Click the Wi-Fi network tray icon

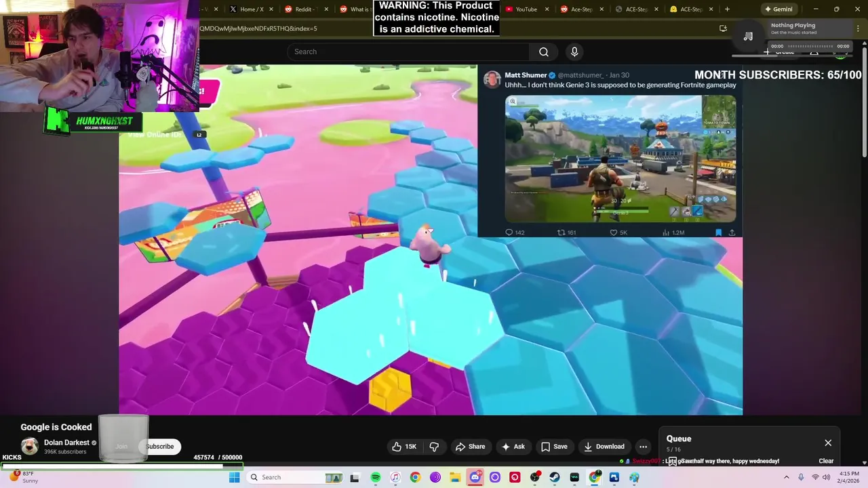coord(814,477)
